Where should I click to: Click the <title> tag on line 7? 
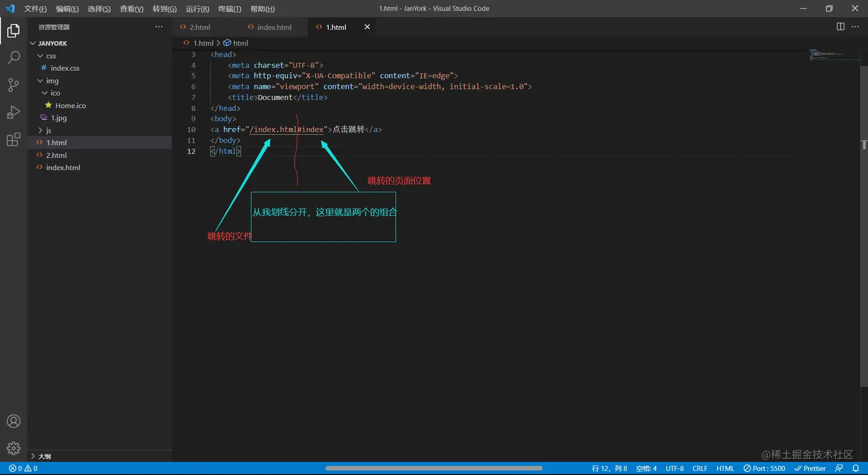tap(243, 98)
